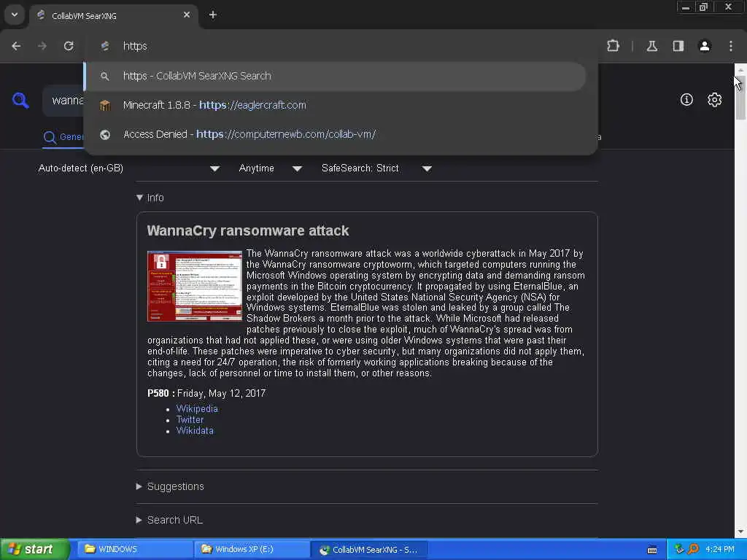Go back using the browser back arrow
747x560 pixels.
click(x=16, y=46)
